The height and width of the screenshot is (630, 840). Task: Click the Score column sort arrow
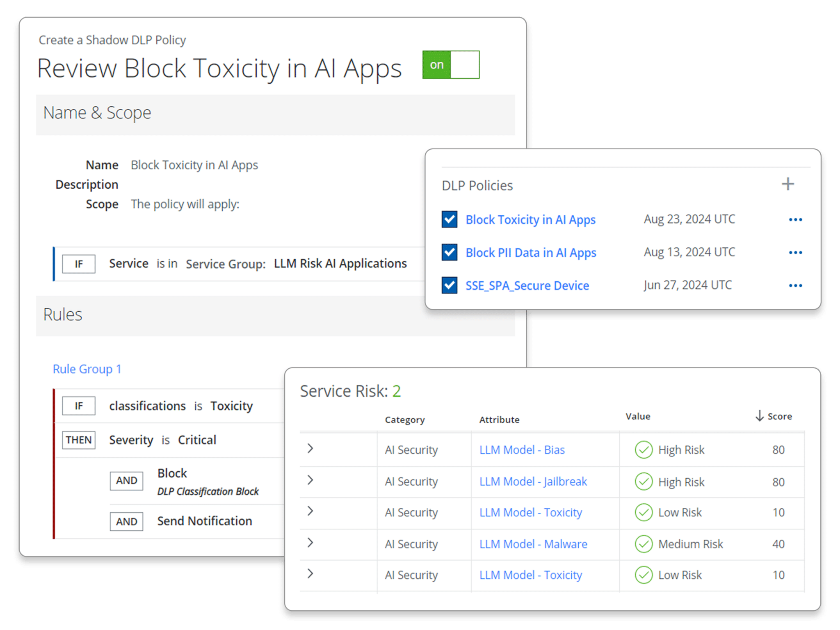coord(759,416)
